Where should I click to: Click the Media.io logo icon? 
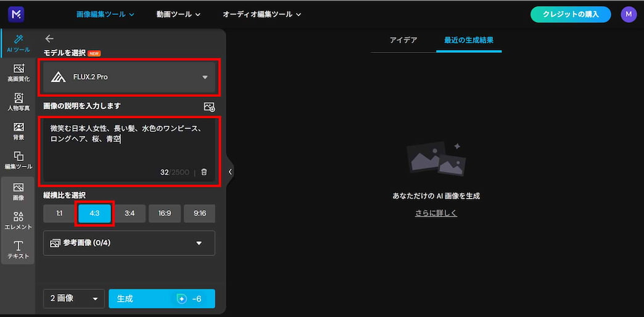16,14
